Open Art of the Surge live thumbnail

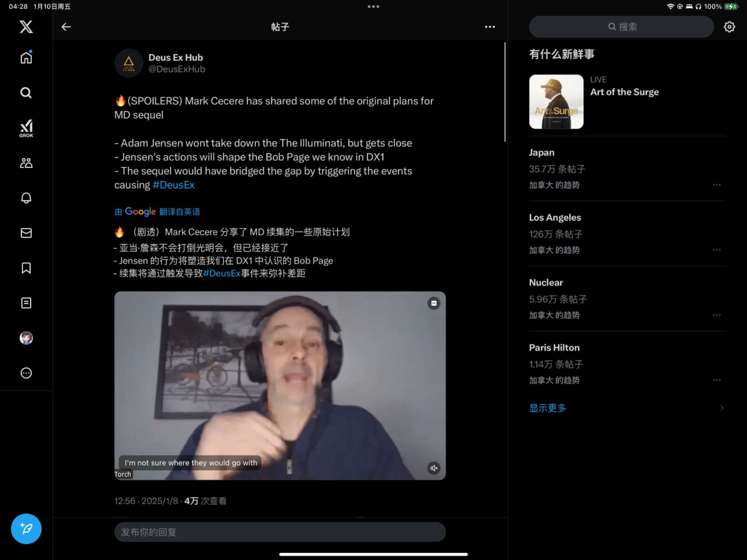click(x=556, y=101)
